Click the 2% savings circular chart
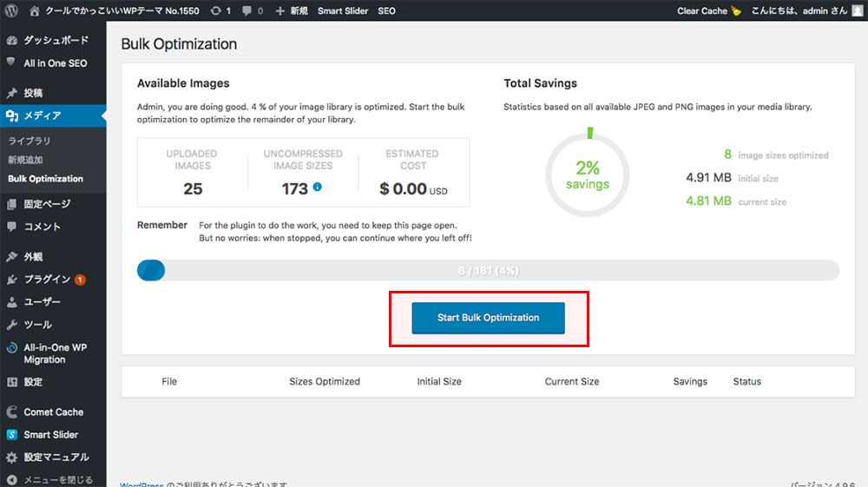The image size is (868, 487). point(588,174)
